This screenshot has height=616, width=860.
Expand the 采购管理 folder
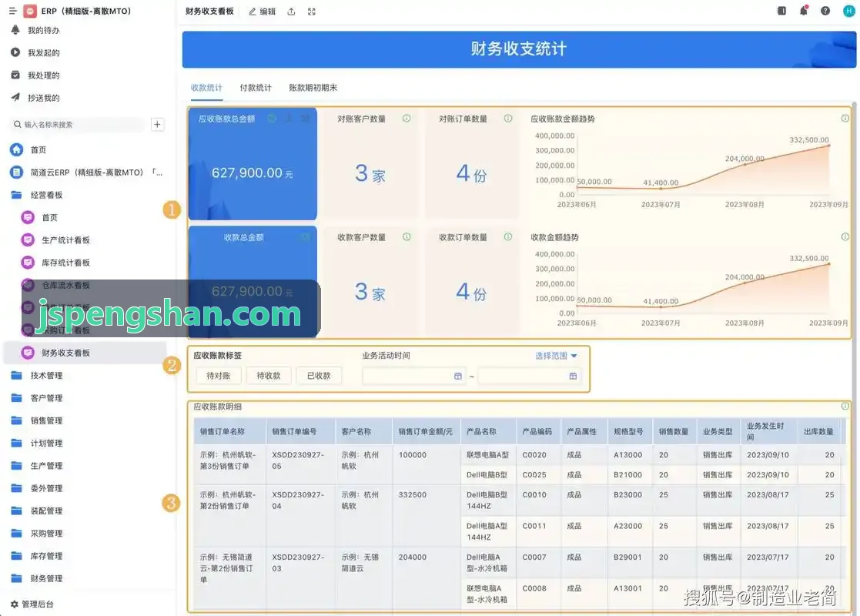pos(37,533)
